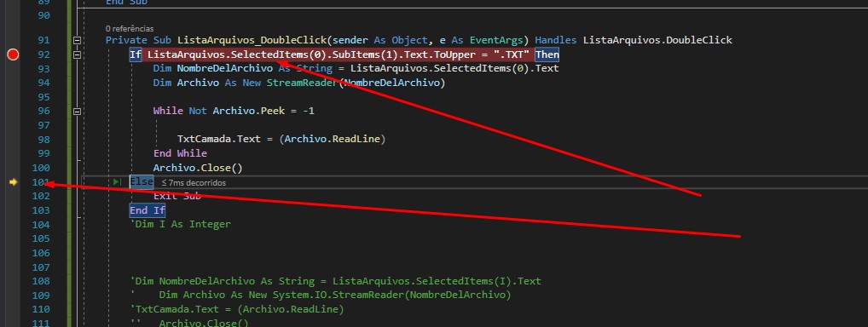Click the ".TXT" string literal

point(512,54)
